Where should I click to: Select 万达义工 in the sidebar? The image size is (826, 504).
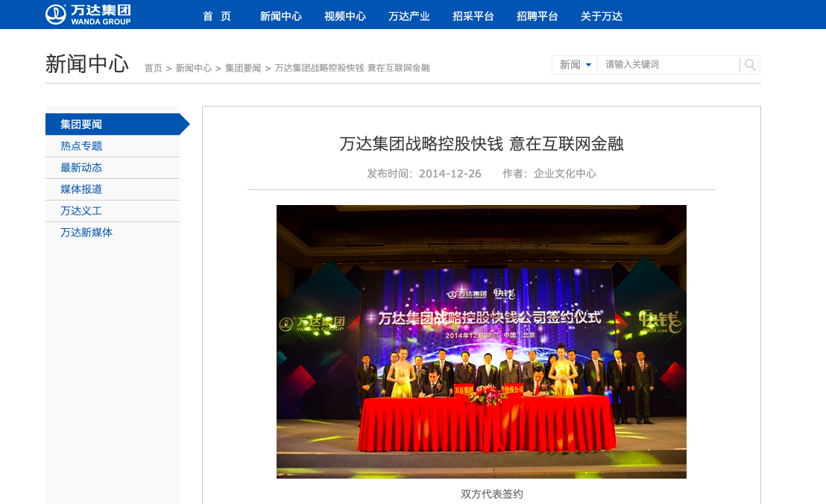pyautogui.click(x=113, y=211)
